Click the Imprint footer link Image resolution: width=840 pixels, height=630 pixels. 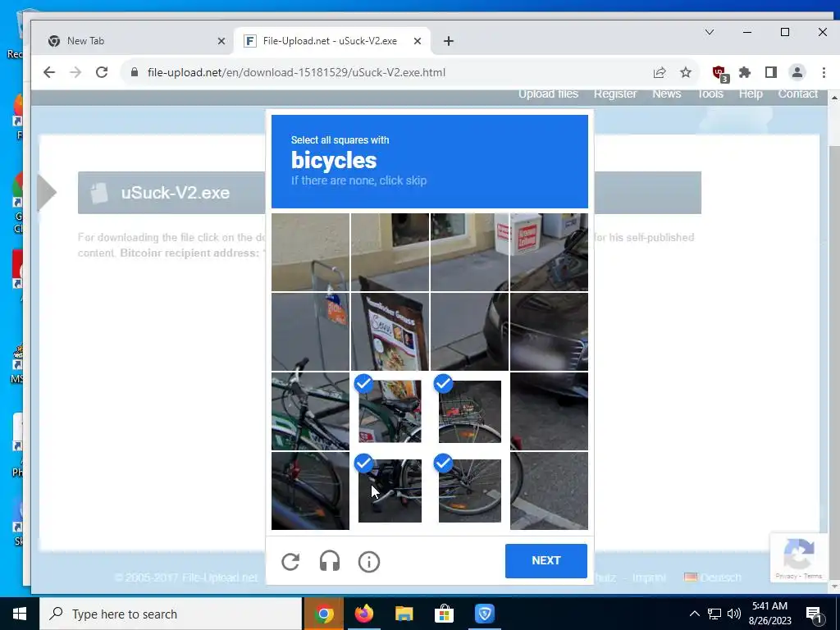pyautogui.click(x=649, y=577)
